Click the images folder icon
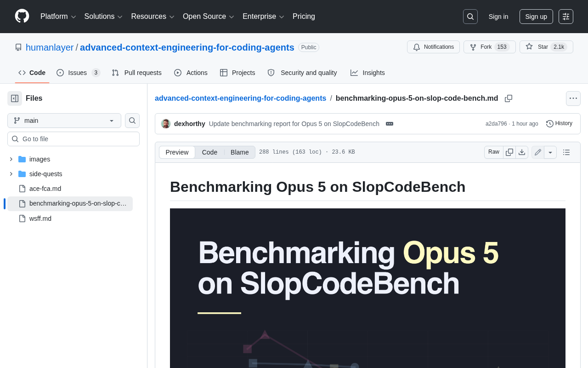The height and width of the screenshot is (368, 588). (22, 159)
